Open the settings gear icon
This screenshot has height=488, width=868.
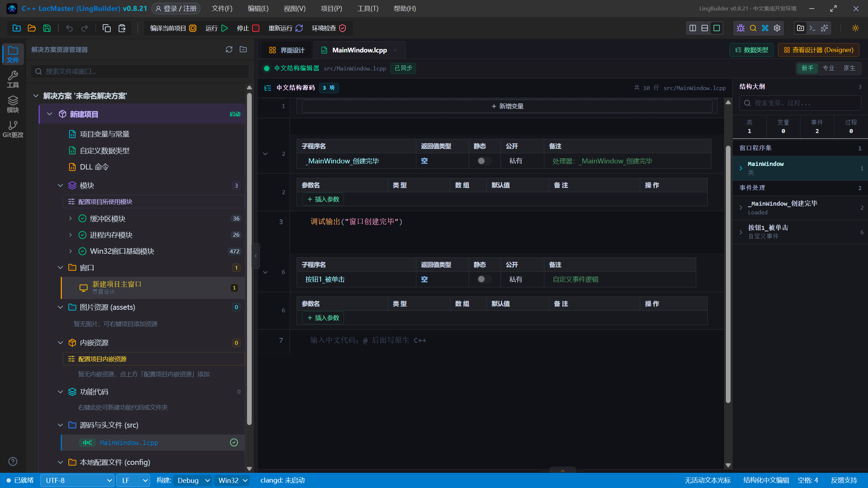[x=777, y=28]
